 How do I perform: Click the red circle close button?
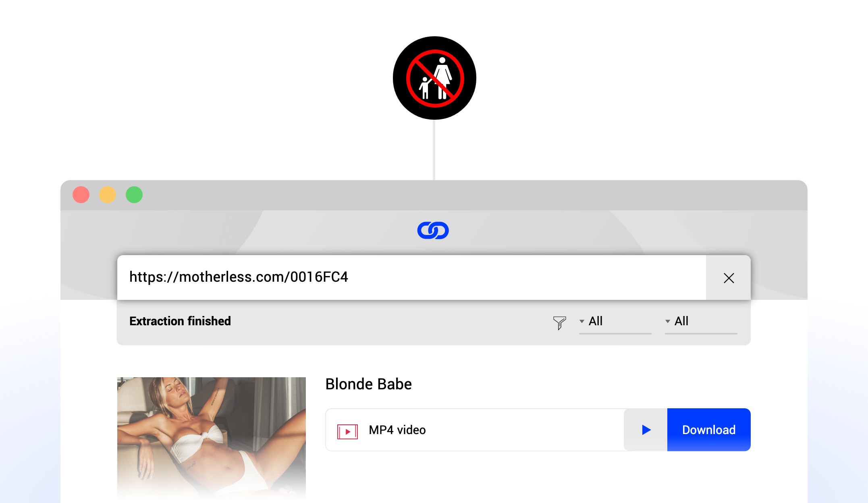(81, 194)
